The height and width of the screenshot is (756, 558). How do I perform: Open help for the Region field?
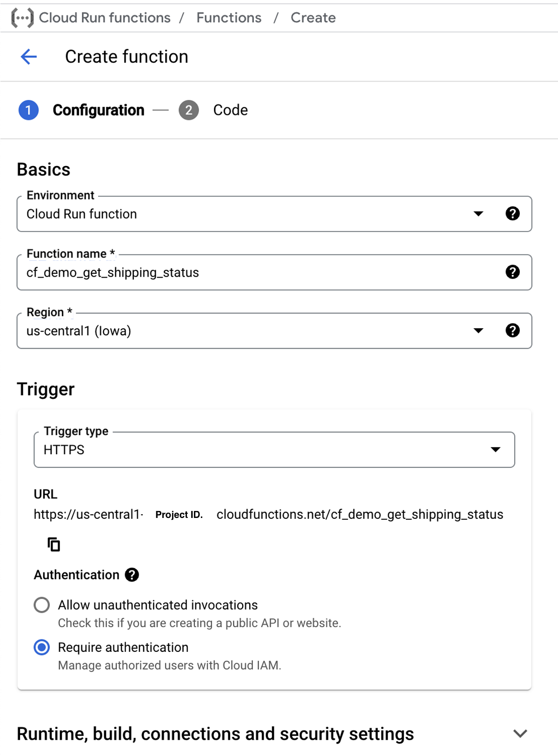tap(512, 331)
